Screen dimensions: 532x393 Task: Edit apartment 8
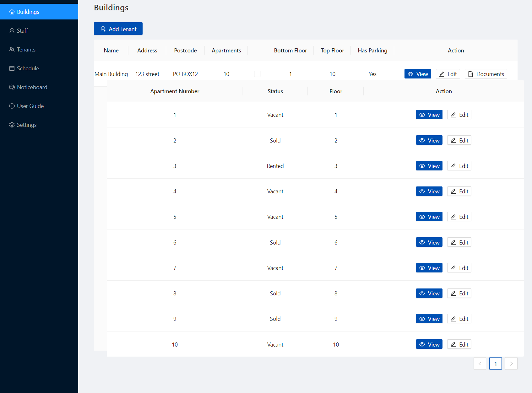pyautogui.click(x=459, y=293)
